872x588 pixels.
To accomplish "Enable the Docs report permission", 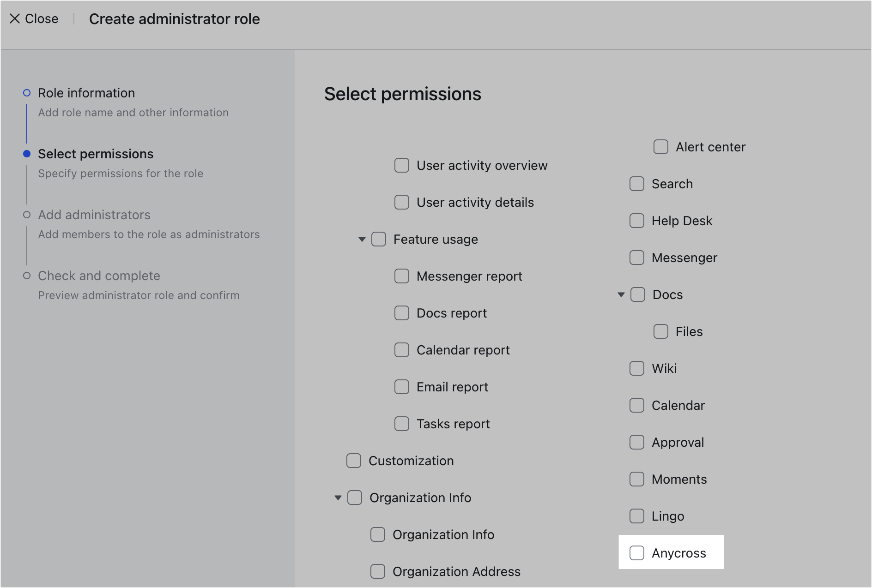I will [401, 313].
